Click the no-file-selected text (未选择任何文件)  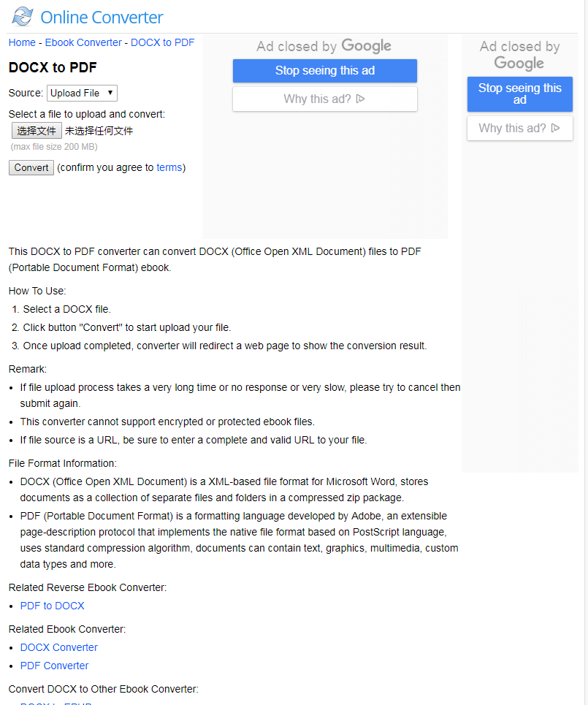pyautogui.click(x=99, y=131)
